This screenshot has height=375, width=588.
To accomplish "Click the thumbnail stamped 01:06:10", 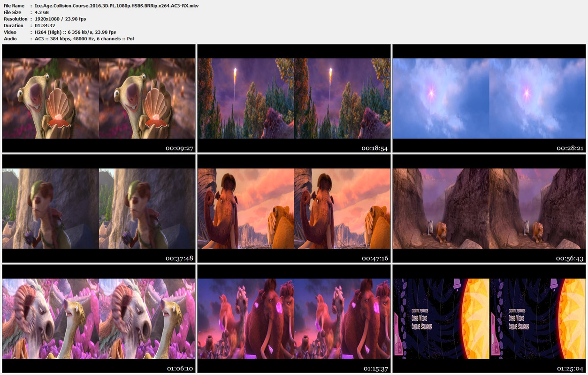I will click(99, 319).
